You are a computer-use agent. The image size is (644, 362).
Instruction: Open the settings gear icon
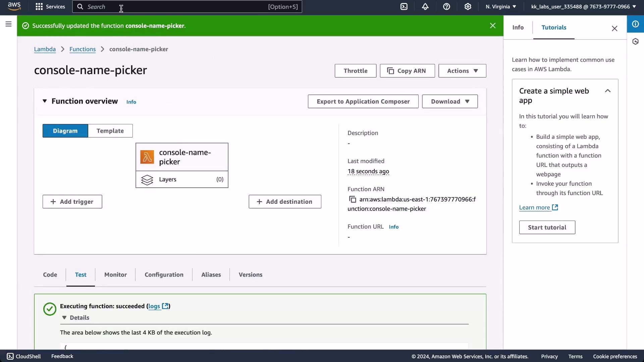coord(468,7)
